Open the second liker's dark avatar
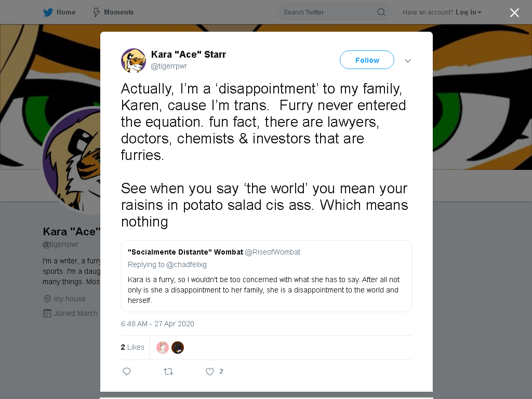The width and height of the screenshot is (532, 399). tap(178, 348)
